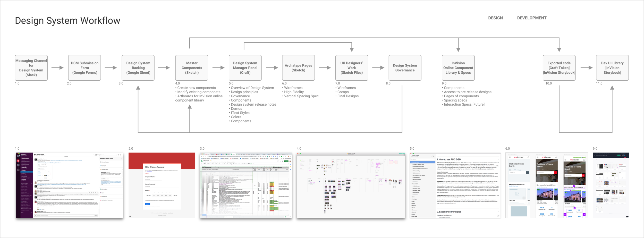Select the Master Components (Sketch) box

pos(192,68)
